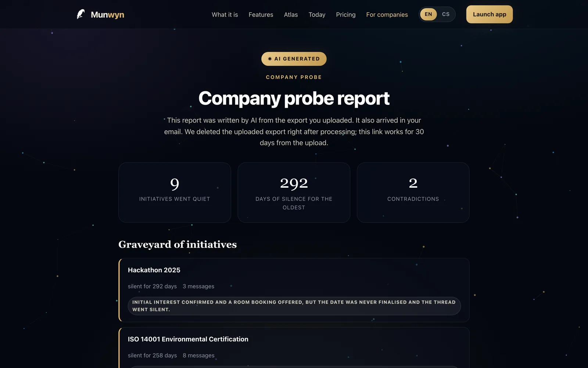Image resolution: width=588 pixels, height=368 pixels.
Task: Open the Hackathon 2025 initiative card
Action: click(294, 290)
